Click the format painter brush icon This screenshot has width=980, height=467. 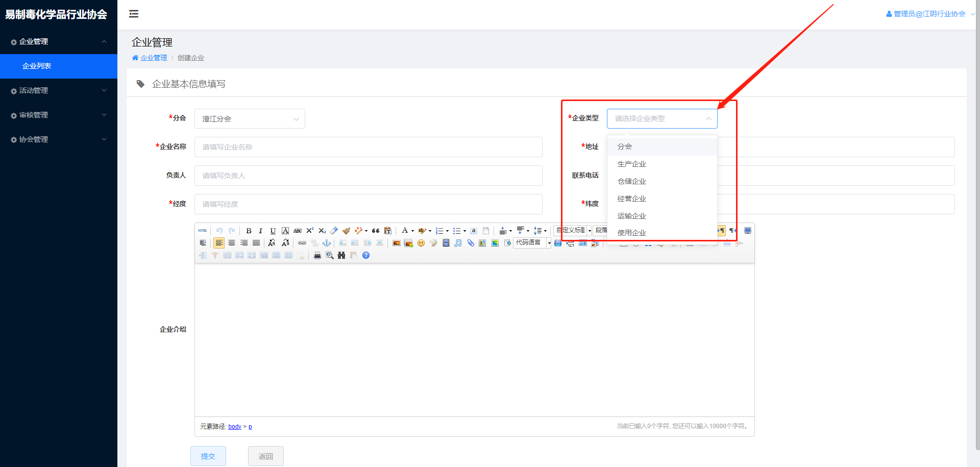347,231
